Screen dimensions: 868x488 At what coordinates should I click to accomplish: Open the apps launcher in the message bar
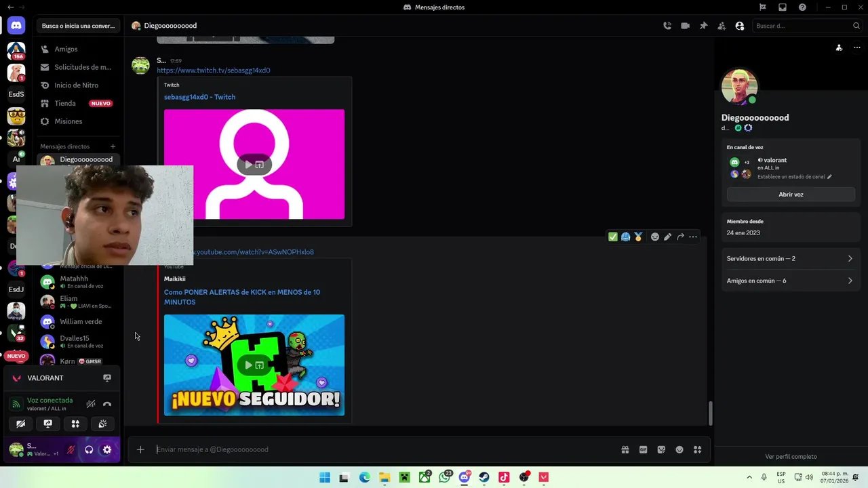[x=698, y=449]
